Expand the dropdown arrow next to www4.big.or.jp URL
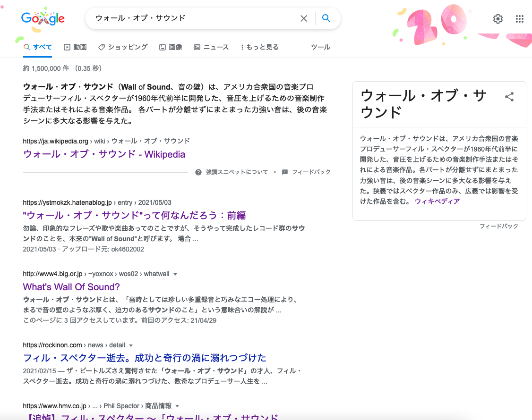The height and width of the screenshot is (420, 532). tap(175, 274)
